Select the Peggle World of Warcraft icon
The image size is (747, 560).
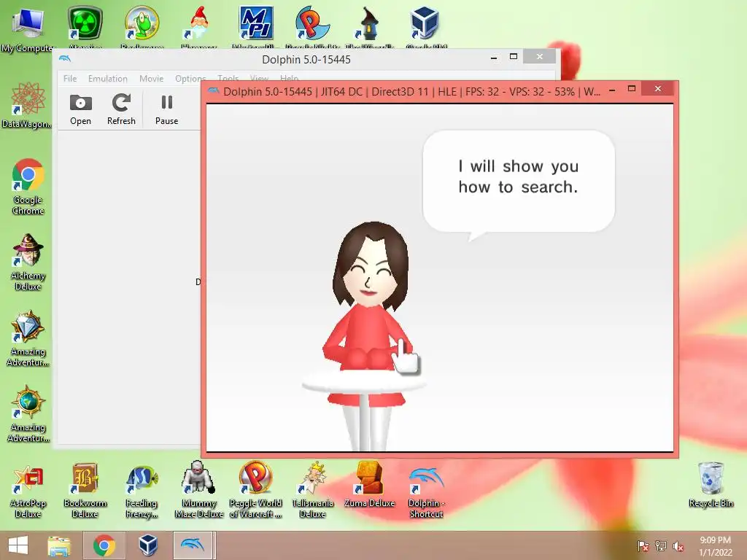point(255,489)
